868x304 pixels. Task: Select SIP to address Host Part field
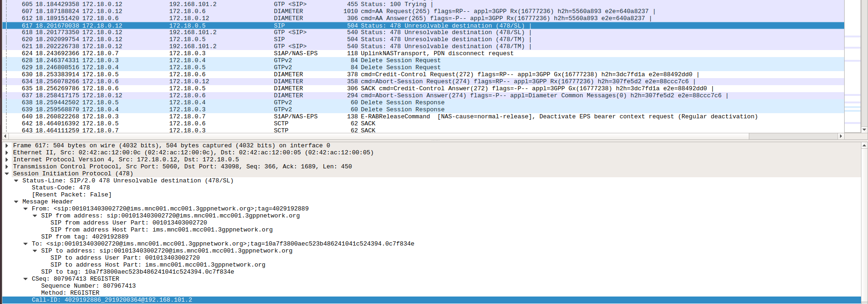[158, 265]
